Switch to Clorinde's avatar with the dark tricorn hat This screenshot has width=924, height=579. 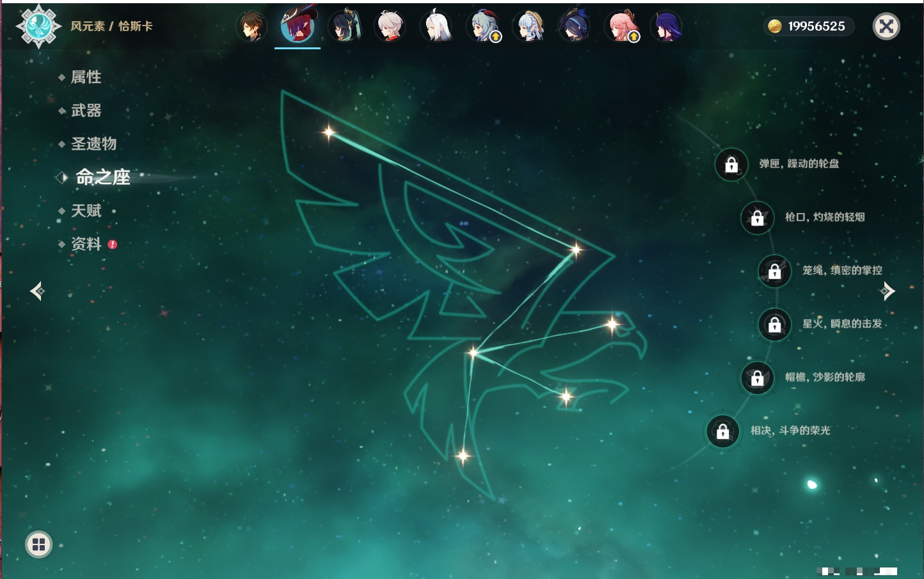click(574, 27)
